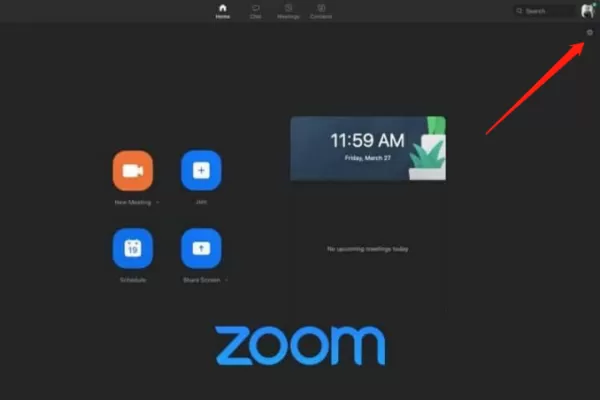Click the Join meeting plus icon
The height and width of the screenshot is (400, 600).
201,171
